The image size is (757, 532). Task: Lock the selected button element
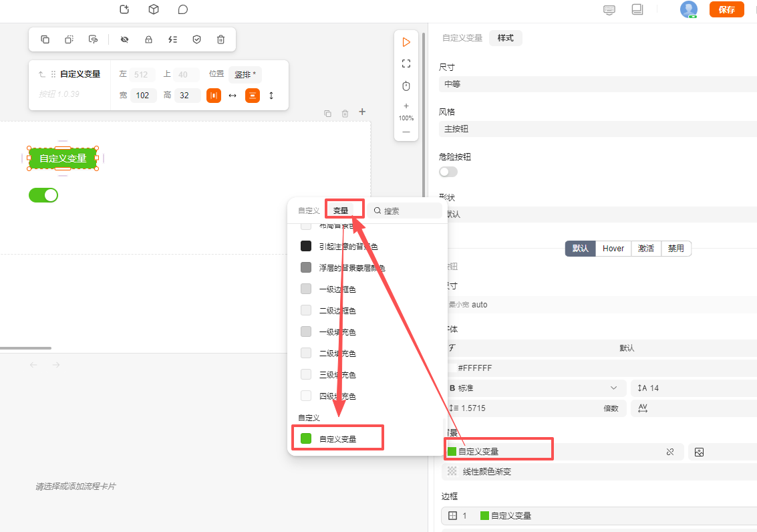pyautogui.click(x=148, y=39)
